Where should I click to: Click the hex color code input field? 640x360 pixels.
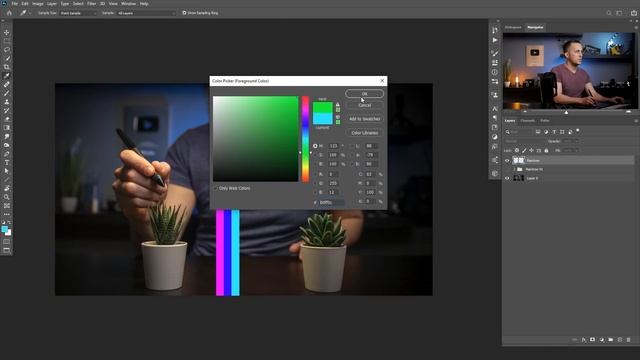331,202
